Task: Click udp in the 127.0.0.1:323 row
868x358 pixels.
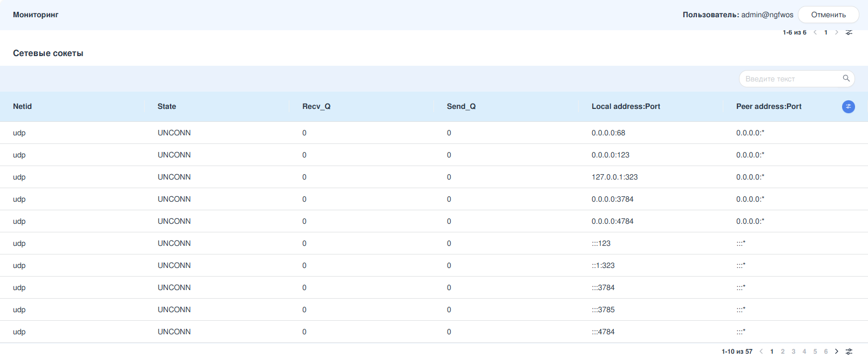Action: click(19, 177)
